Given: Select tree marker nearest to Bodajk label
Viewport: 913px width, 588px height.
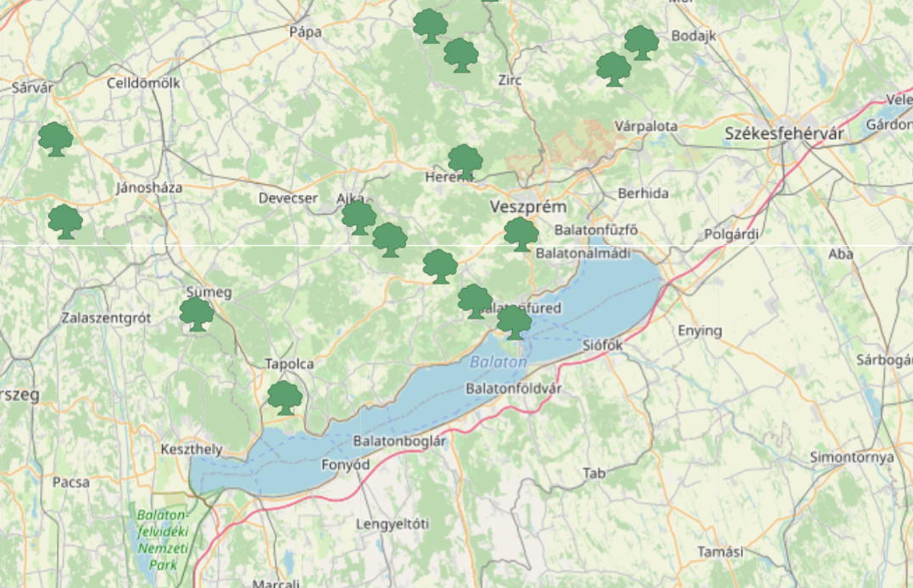Looking at the screenshot, I should point(642,42).
